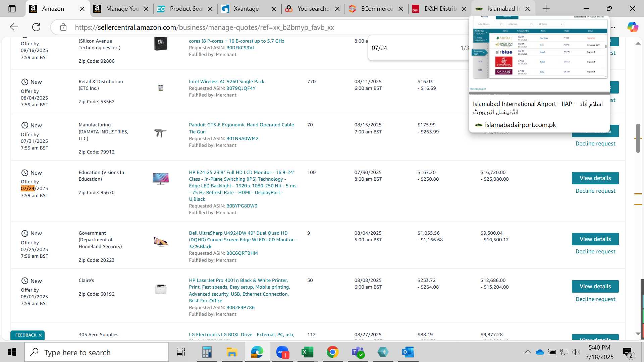The width and height of the screenshot is (644, 362).
Task: Click the HP LaserJet printer thumbnail
Action: [161, 289]
